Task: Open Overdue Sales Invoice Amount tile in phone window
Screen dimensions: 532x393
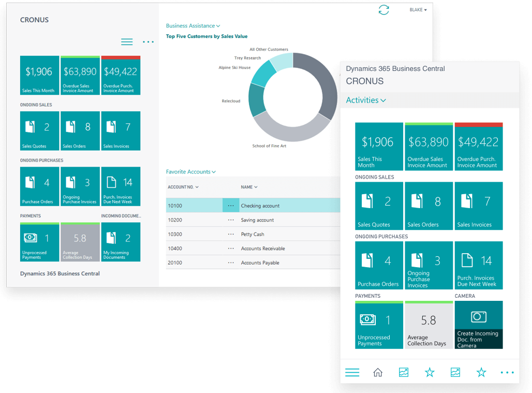Action: pyautogui.click(x=429, y=147)
